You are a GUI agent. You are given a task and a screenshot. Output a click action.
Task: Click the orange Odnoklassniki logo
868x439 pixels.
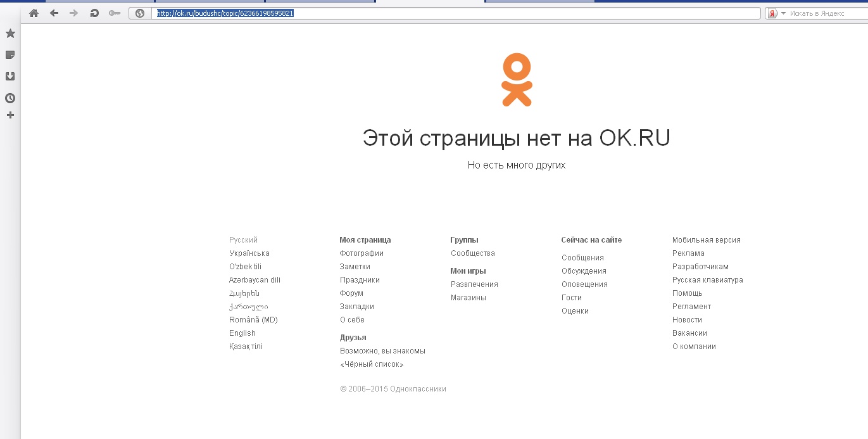[x=517, y=80]
